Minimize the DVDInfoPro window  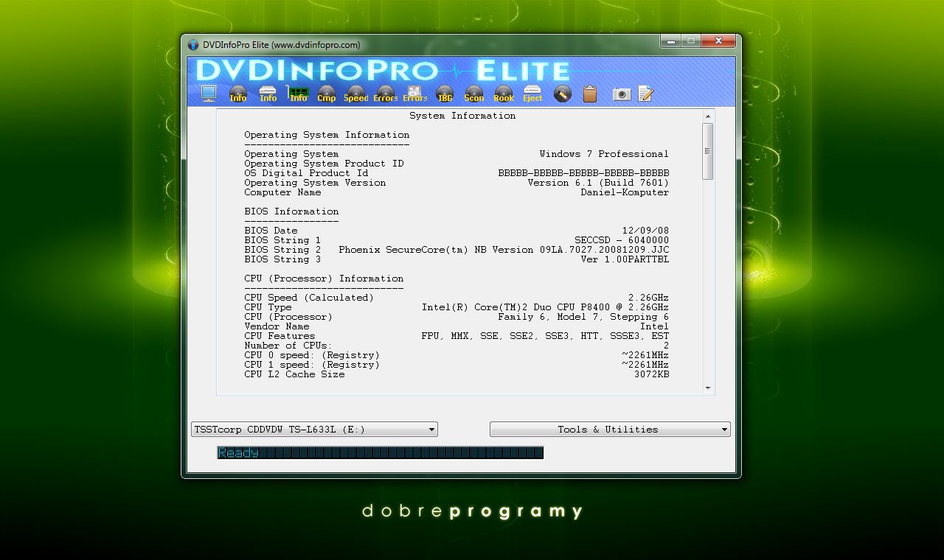(x=670, y=42)
